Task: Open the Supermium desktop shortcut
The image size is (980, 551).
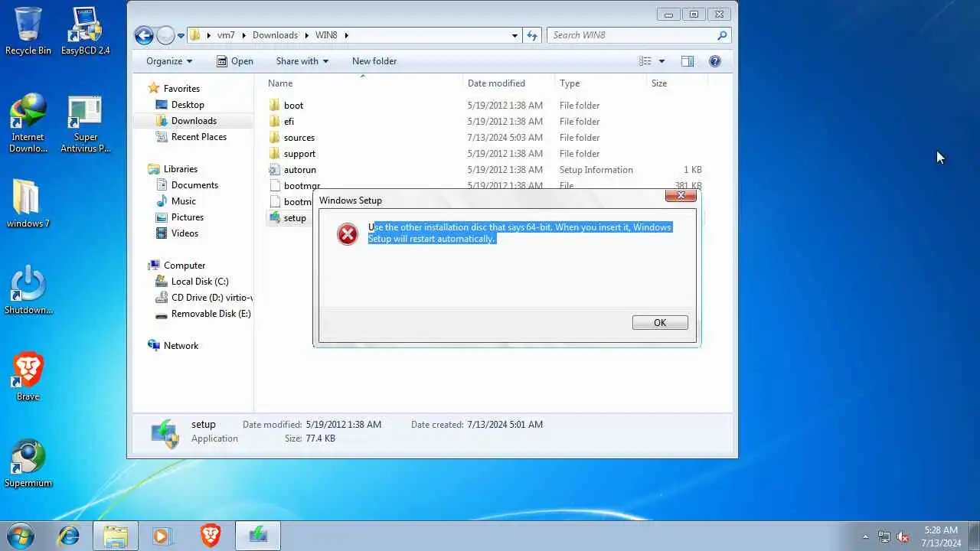Action: (28, 463)
